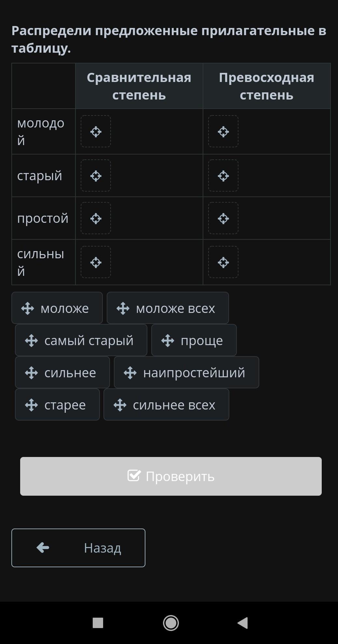Screen dimensions: 338x644
Task: Choose comparative drop slot for 'простой'
Action: [x=96, y=219]
